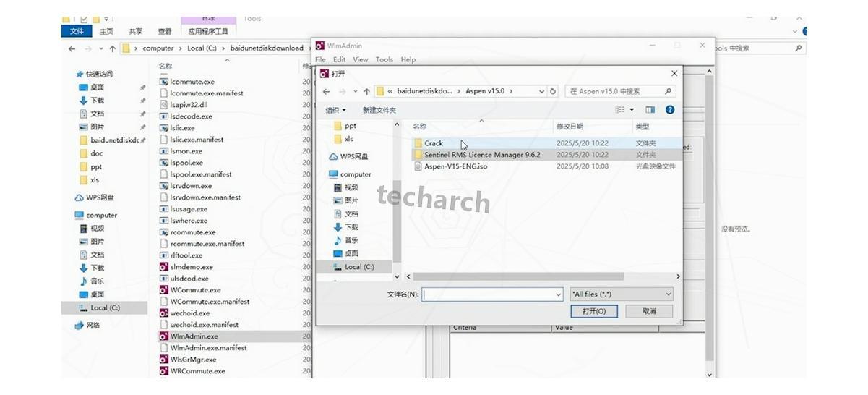Change the dialog file view layout
The width and height of the screenshot is (868, 395).
(x=619, y=110)
